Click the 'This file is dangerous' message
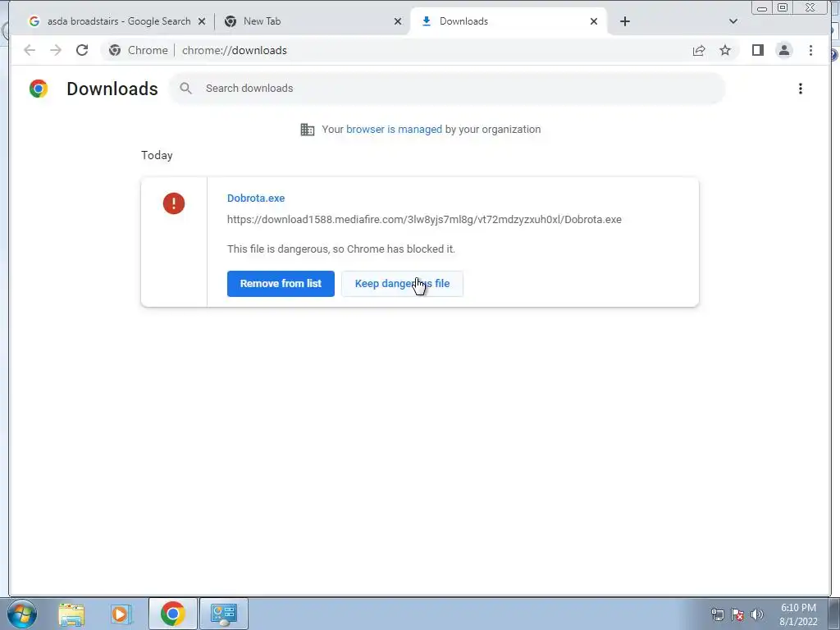Viewport: 840px width, 630px height. coord(341,249)
